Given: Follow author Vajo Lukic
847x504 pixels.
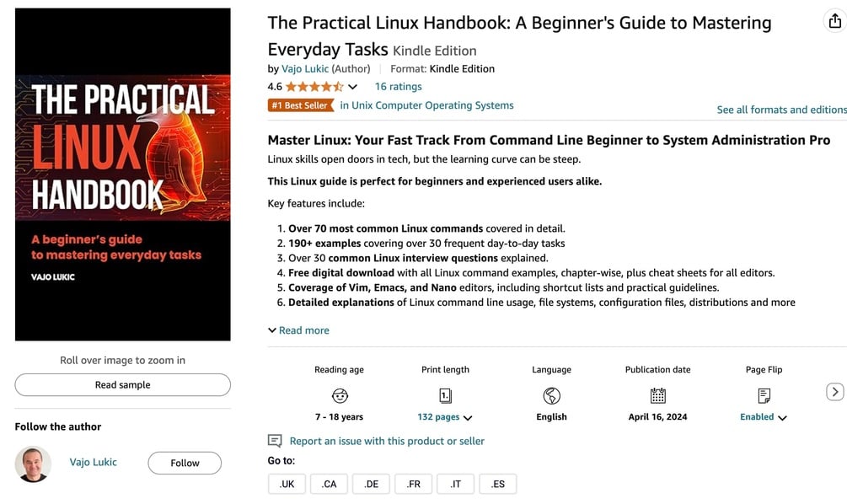Looking at the screenshot, I should pyautogui.click(x=185, y=463).
